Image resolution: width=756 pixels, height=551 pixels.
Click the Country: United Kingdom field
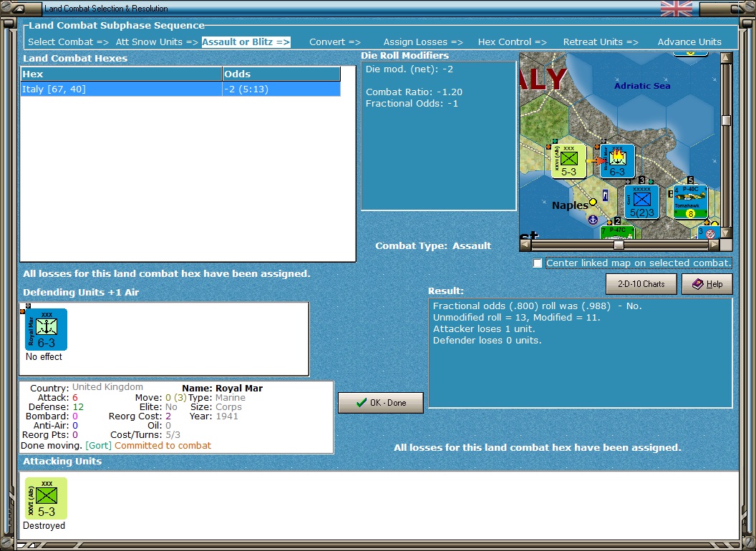coord(87,388)
